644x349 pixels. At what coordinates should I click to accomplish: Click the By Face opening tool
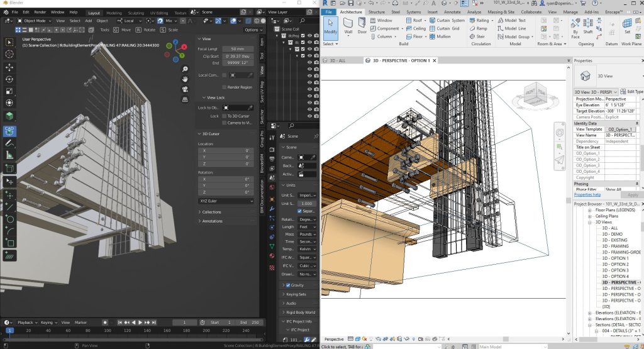coord(575,28)
